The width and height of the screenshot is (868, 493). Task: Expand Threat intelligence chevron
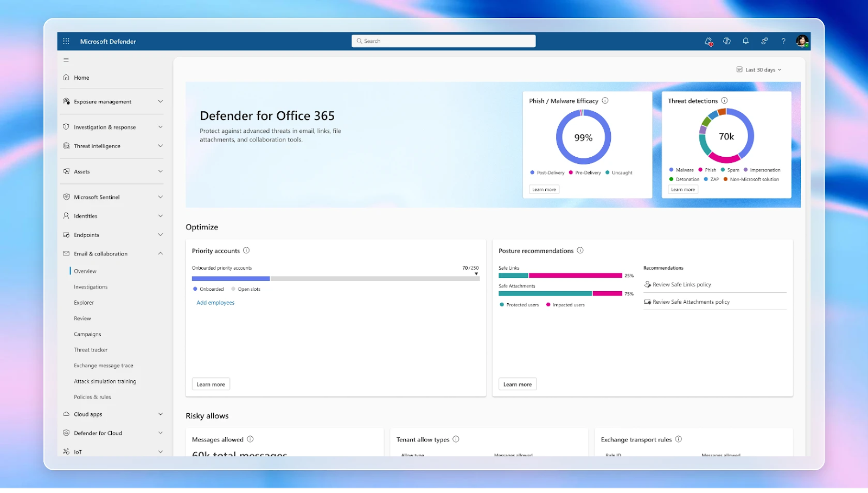(160, 146)
